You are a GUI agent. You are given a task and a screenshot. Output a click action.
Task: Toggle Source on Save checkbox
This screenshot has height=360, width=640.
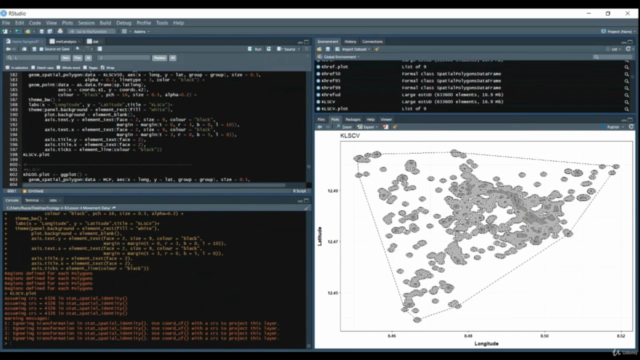(41, 49)
